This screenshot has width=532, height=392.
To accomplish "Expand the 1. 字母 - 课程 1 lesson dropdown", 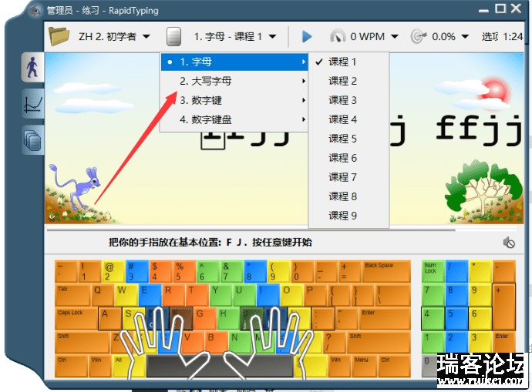I will pyautogui.click(x=272, y=36).
